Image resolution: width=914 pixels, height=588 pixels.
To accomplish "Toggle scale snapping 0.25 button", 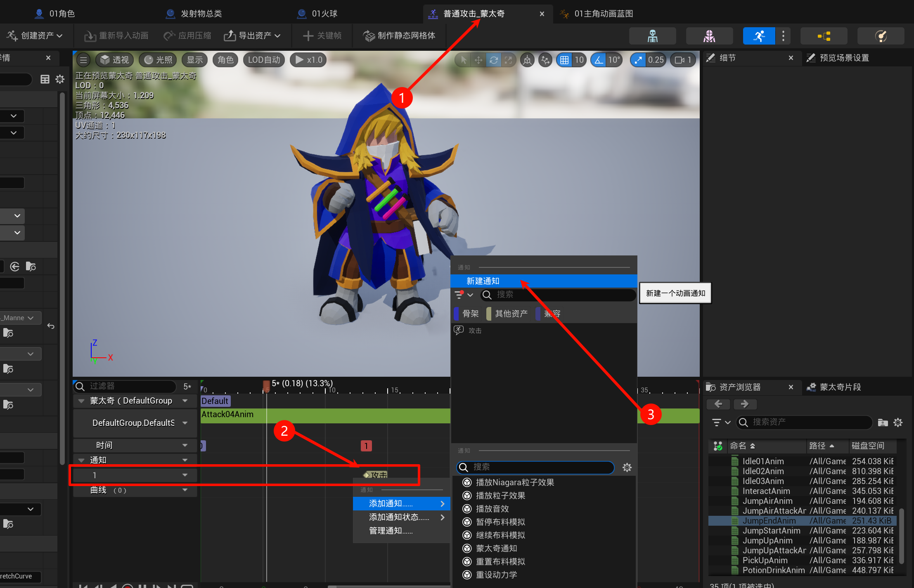I will click(638, 60).
